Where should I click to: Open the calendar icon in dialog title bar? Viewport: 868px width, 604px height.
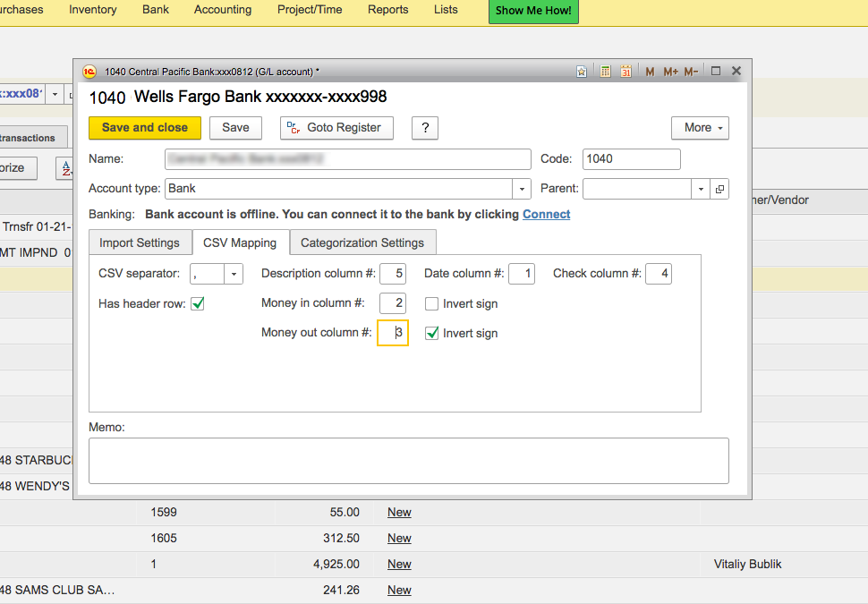tap(626, 72)
